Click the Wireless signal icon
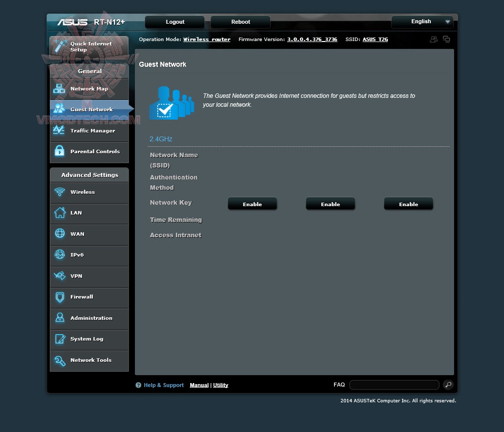Screen dimensions: 504x432 coord(59,192)
